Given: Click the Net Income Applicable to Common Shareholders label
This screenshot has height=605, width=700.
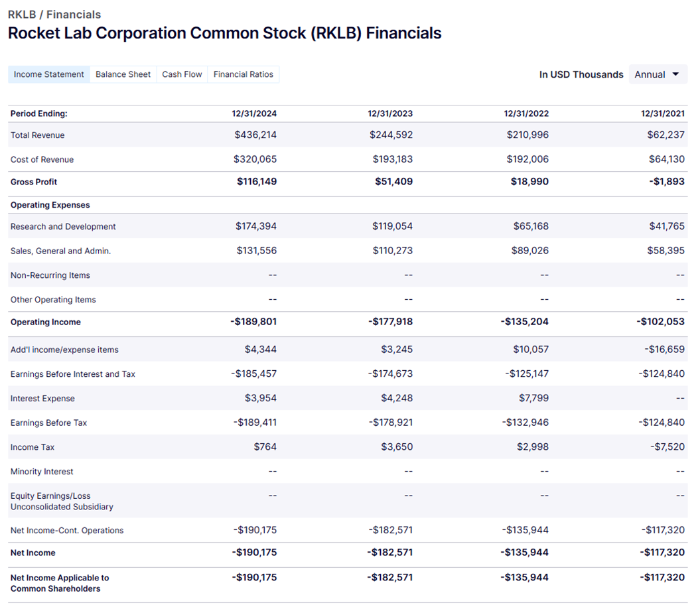Looking at the screenshot, I should [x=60, y=583].
